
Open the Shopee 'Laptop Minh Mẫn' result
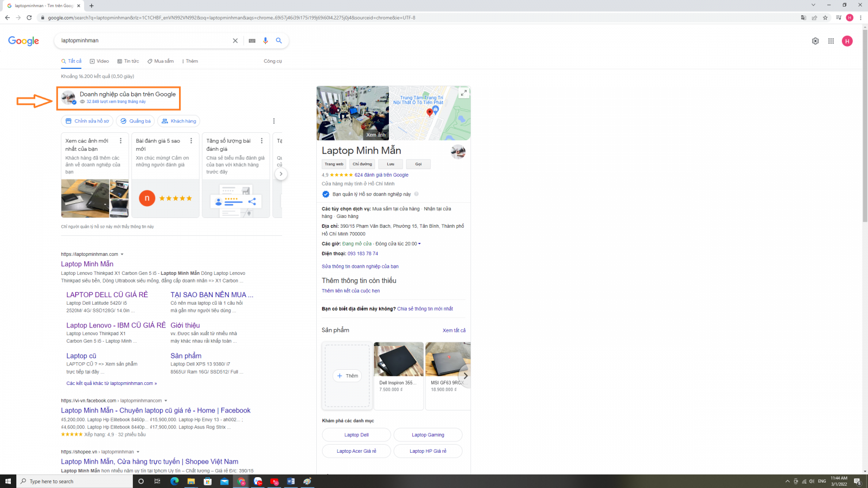149,462
